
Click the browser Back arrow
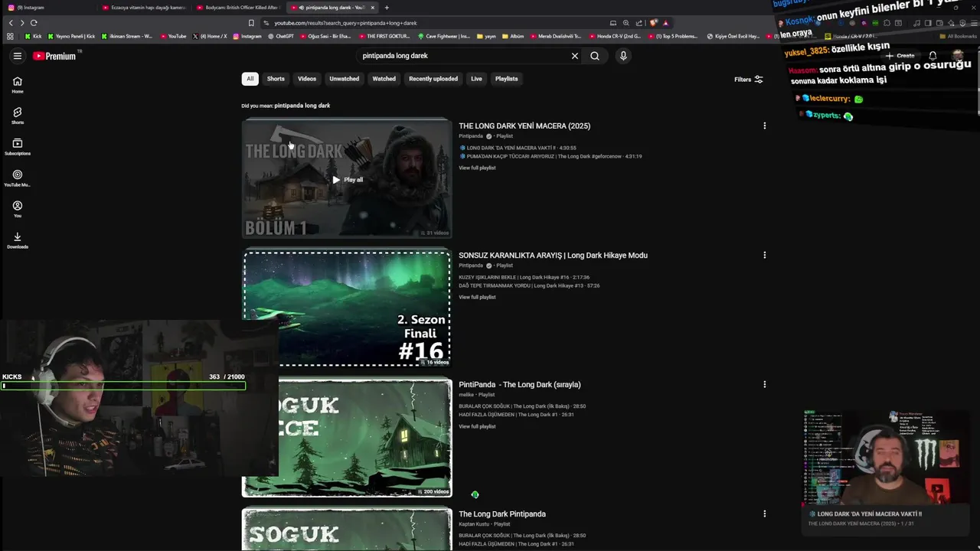pyautogui.click(x=11, y=23)
